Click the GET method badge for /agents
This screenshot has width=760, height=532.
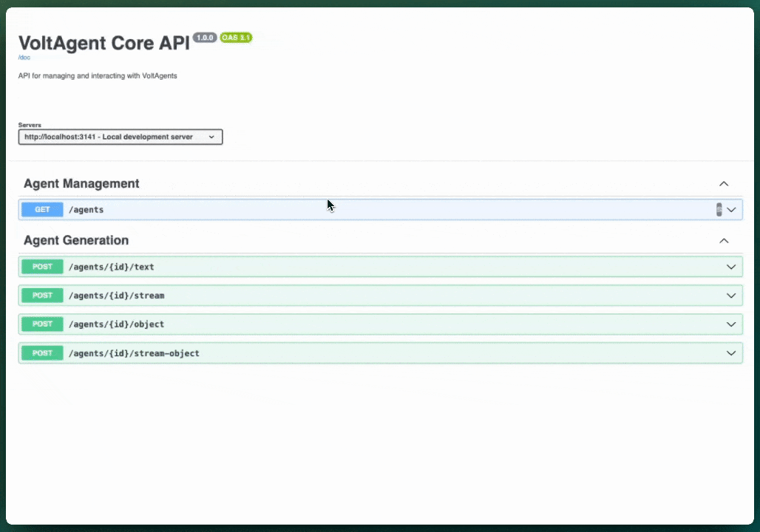[42, 210]
